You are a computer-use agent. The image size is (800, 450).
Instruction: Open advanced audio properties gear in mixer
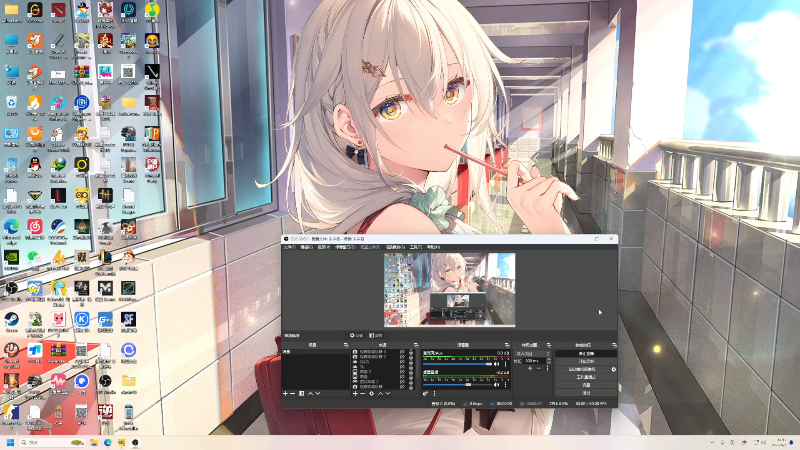426,393
